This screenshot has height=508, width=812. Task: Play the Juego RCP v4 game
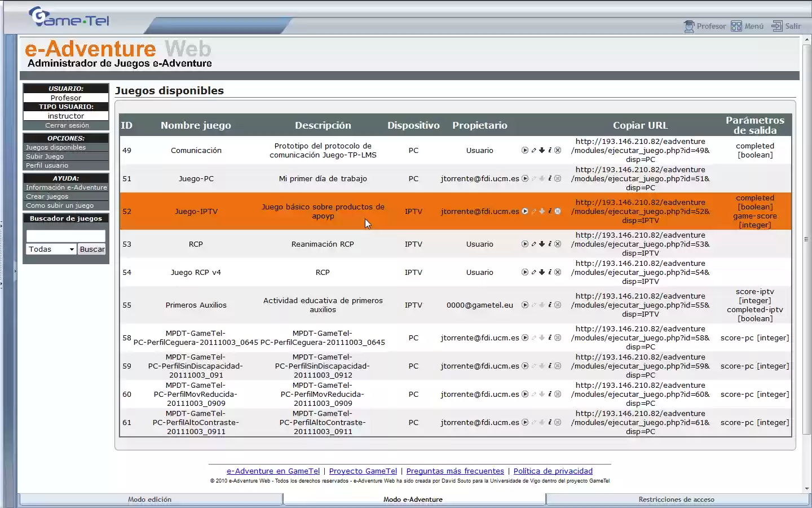pyautogui.click(x=524, y=272)
